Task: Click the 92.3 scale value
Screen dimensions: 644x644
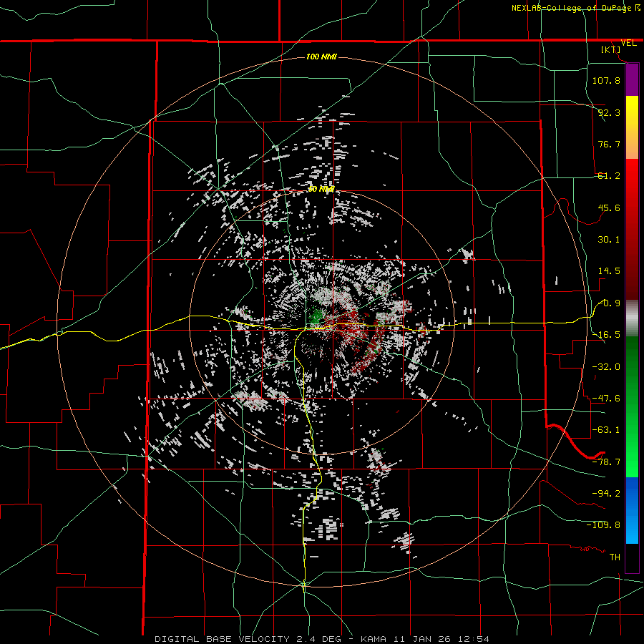Action: pyautogui.click(x=609, y=112)
